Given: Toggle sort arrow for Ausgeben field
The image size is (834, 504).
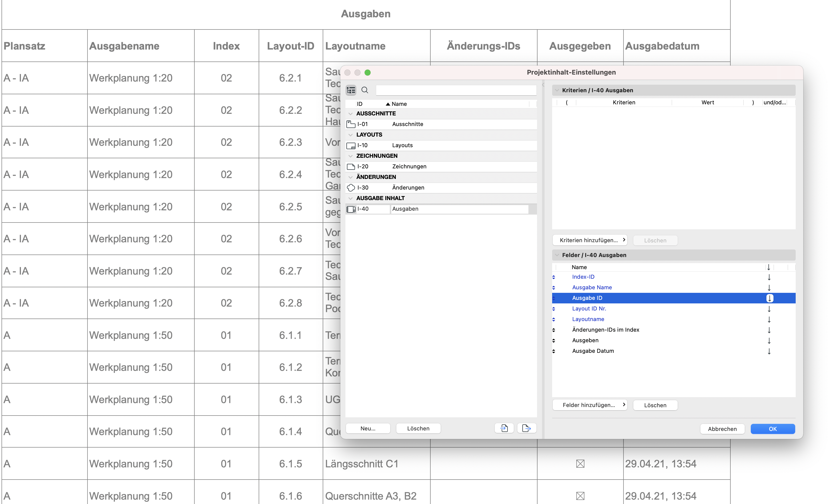Looking at the screenshot, I should coord(769,341).
